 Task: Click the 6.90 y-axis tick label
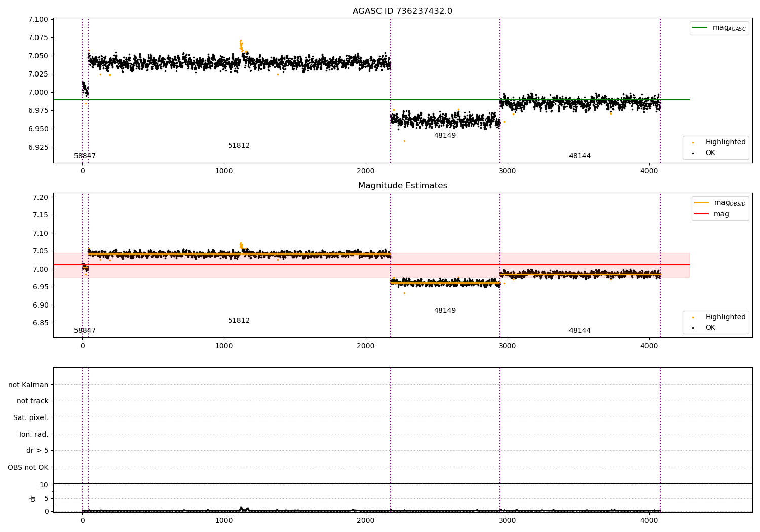pos(40,305)
